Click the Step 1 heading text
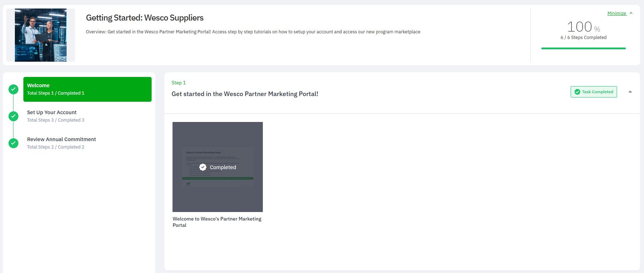644x273 pixels. [x=179, y=83]
